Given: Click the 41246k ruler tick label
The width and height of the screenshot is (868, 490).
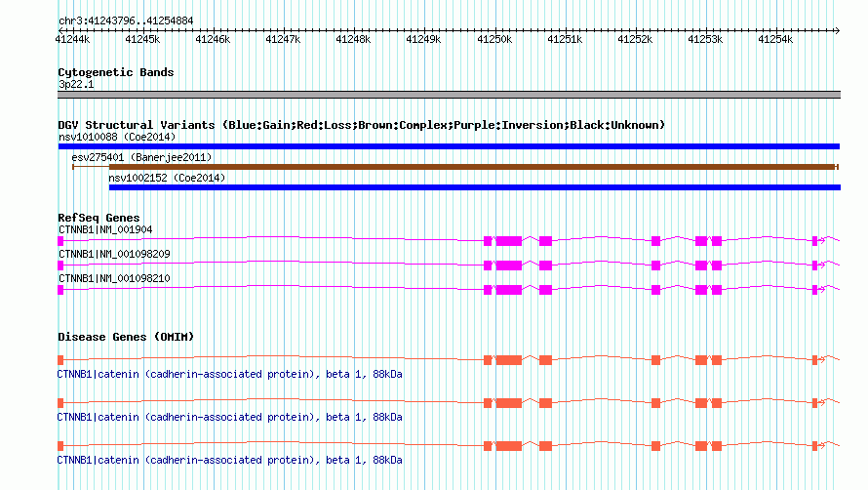Looking at the screenshot, I should pyautogui.click(x=213, y=39).
